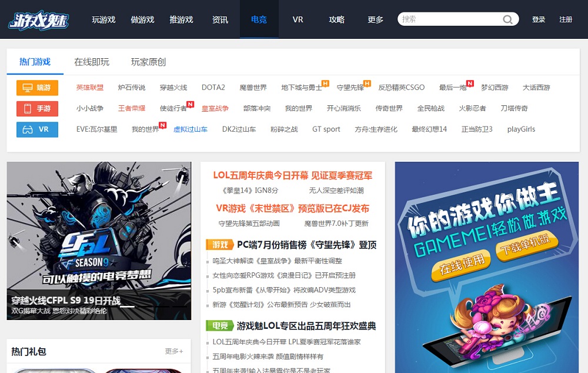
Task: Open the 皇室战争 mobile game link
Action: 215,108
